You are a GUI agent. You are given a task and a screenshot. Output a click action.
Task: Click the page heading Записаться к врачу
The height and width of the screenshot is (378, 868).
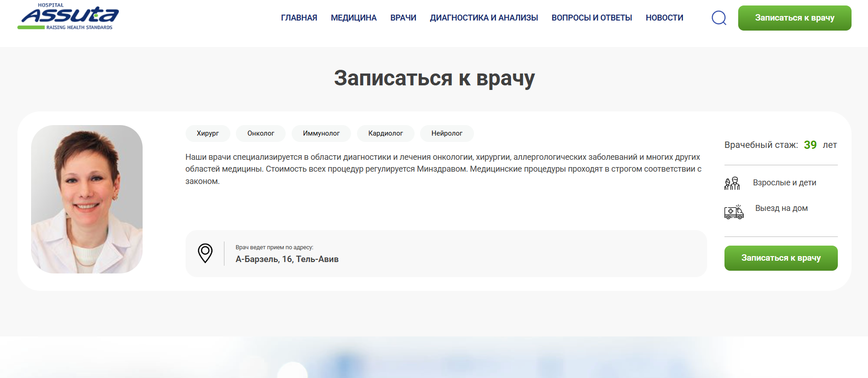(x=434, y=78)
